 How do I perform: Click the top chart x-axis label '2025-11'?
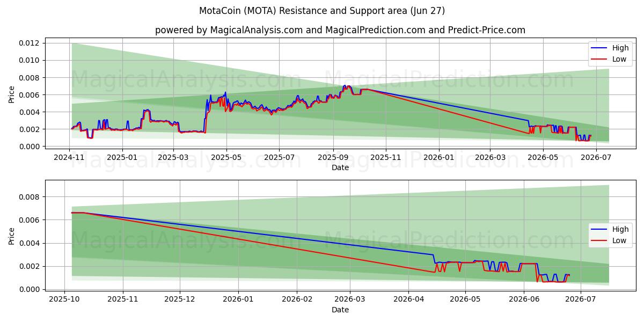[385, 157]
